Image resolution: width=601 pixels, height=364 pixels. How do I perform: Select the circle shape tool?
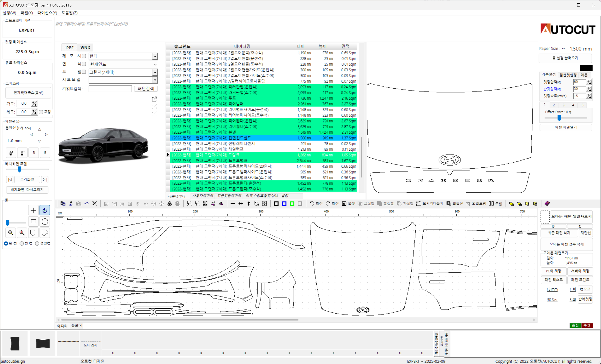pos(45,221)
